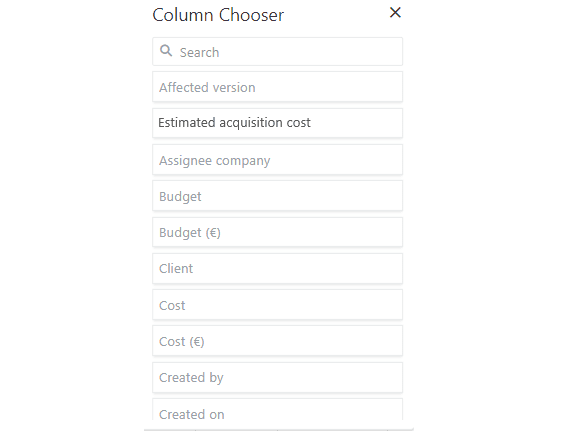Click the Search placeholder text

(x=200, y=52)
